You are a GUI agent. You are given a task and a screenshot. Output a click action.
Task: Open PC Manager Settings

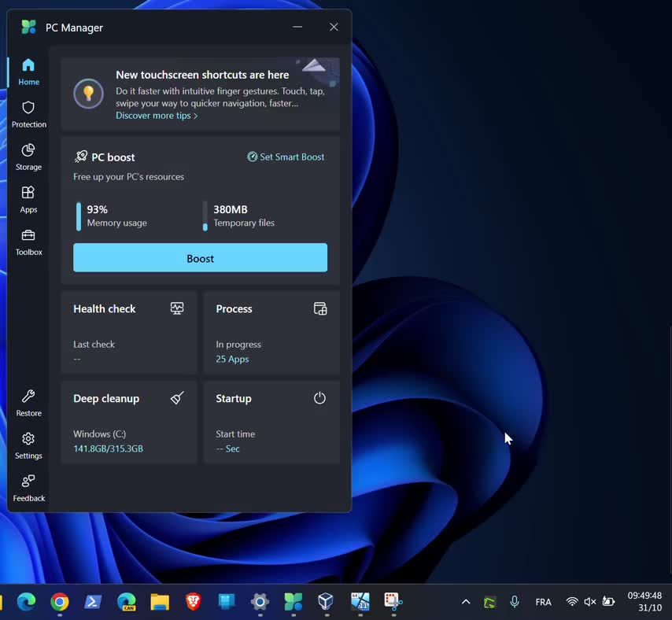coord(28,445)
